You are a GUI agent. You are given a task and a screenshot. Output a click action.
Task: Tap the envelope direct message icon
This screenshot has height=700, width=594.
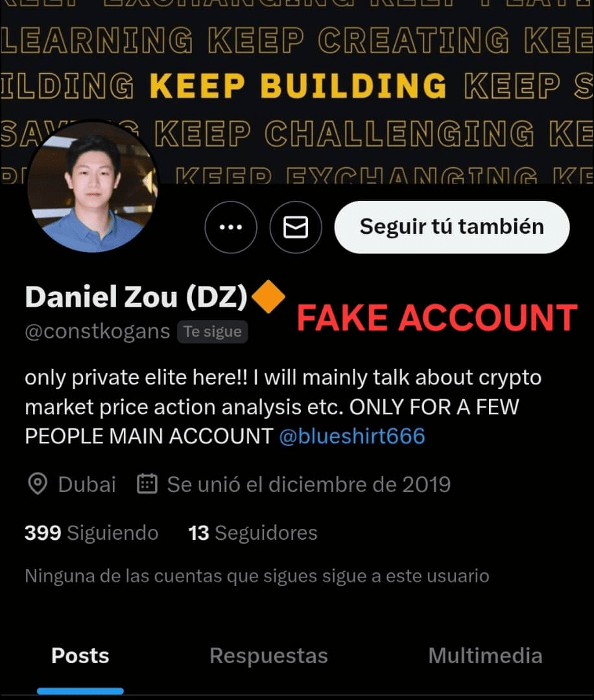coord(296,227)
